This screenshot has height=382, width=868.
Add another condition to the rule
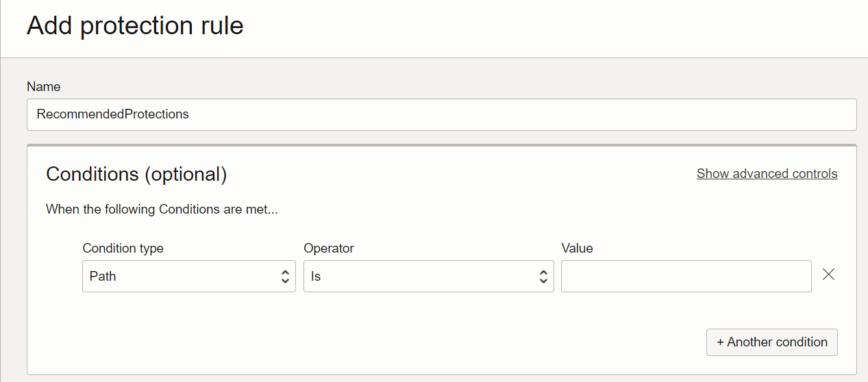tap(771, 342)
